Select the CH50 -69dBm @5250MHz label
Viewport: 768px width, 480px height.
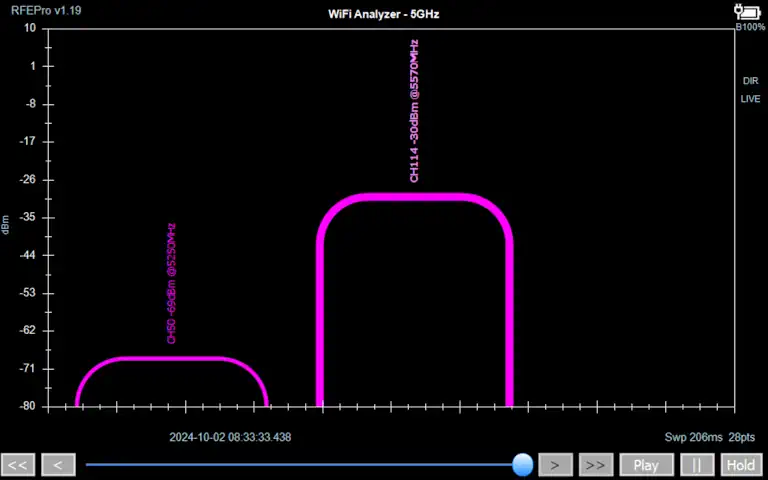tap(171, 283)
